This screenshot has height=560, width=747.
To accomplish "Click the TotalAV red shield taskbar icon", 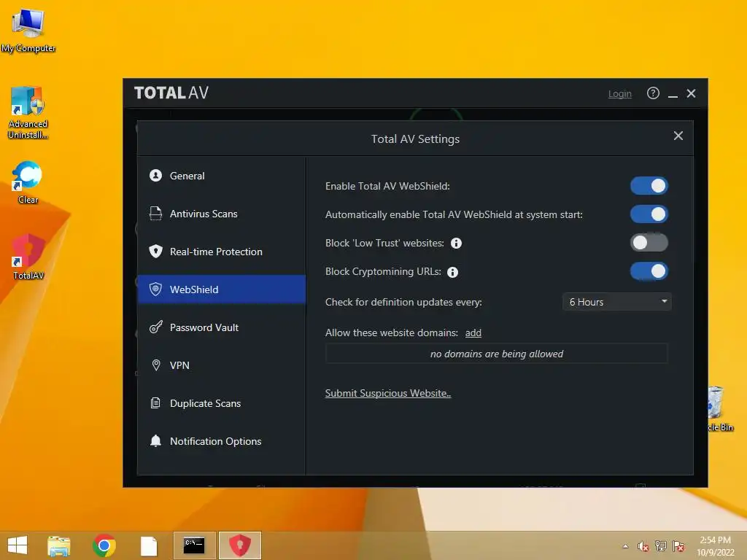I will pyautogui.click(x=240, y=545).
